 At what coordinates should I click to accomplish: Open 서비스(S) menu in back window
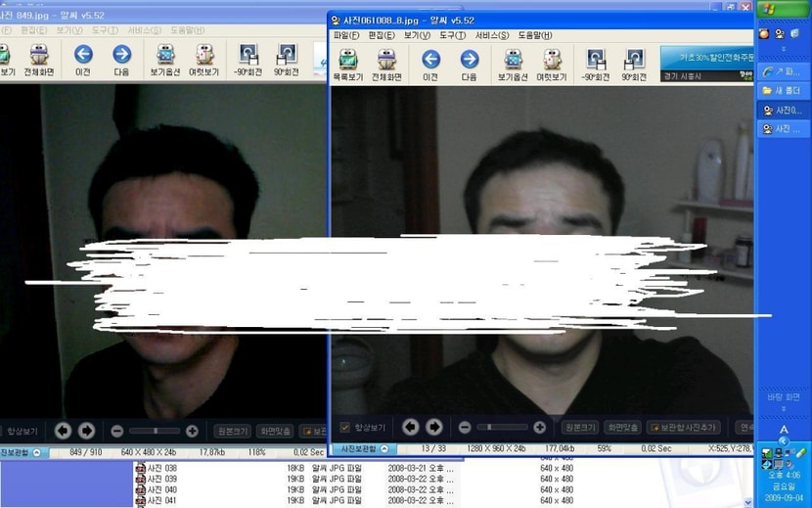pyautogui.click(x=145, y=30)
